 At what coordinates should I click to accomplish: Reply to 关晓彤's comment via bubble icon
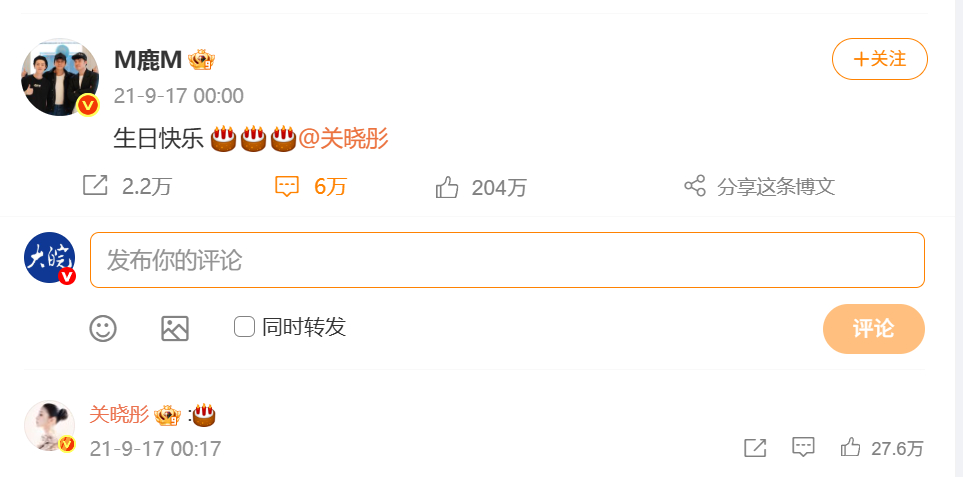click(803, 447)
